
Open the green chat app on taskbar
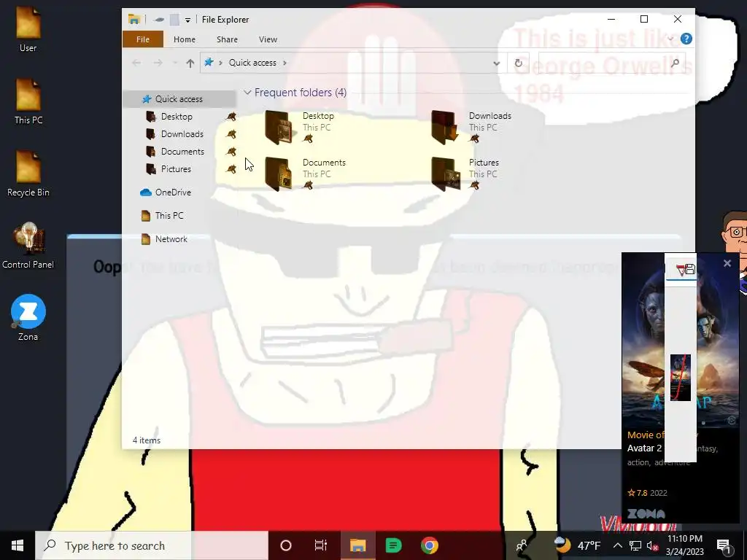point(393,545)
